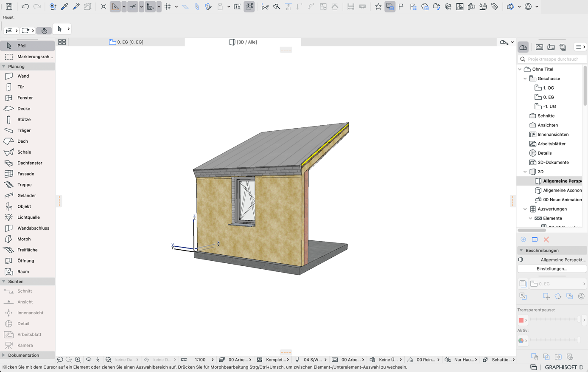Switch to the 0. EG floor plan tab
Viewport: 588px width, 372px height.
(126, 42)
